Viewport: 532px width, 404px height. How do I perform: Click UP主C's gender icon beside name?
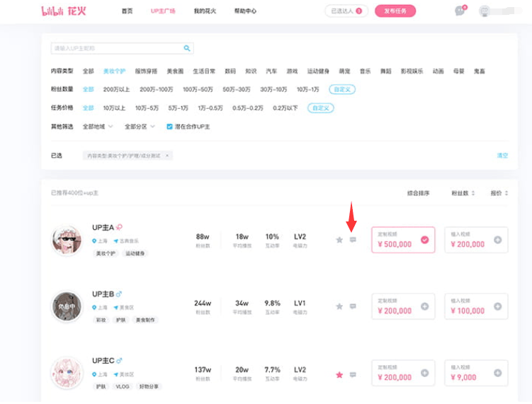click(119, 361)
